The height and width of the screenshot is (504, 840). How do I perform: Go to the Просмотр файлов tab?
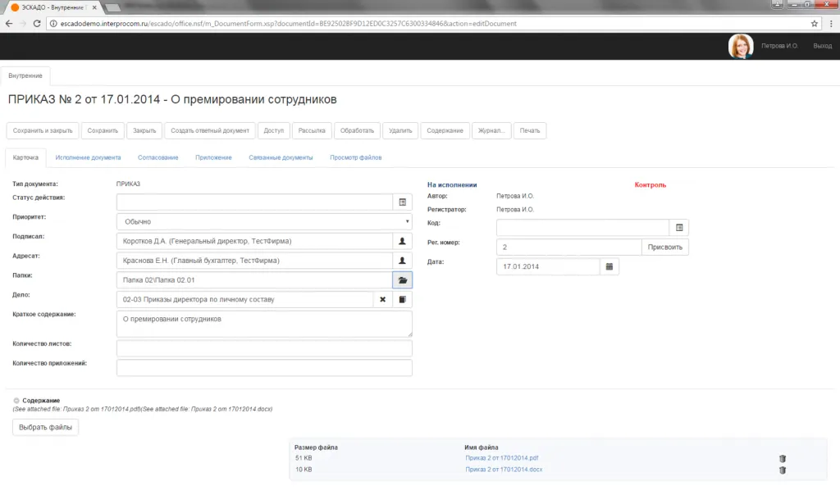pyautogui.click(x=355, y=157)
